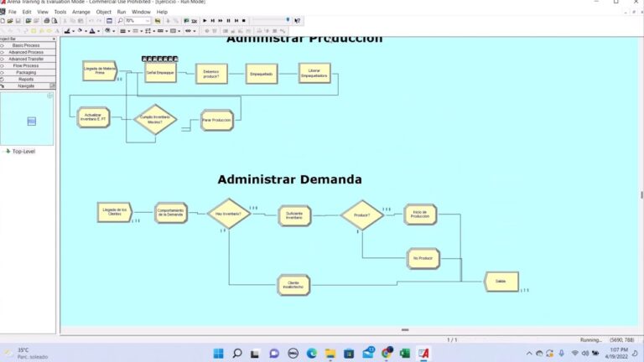This screenshot has width=644, height=362.
Task: Click the zoom magnifier icon
Action: tap(120, 20)
